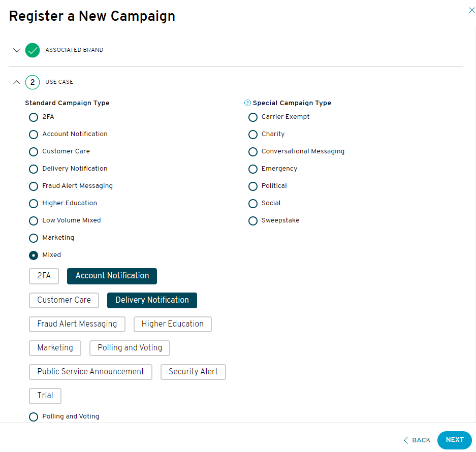The height and width of the screenshot is (452, 476).
Task: Click the NEXT button
Action: [455, 440]
